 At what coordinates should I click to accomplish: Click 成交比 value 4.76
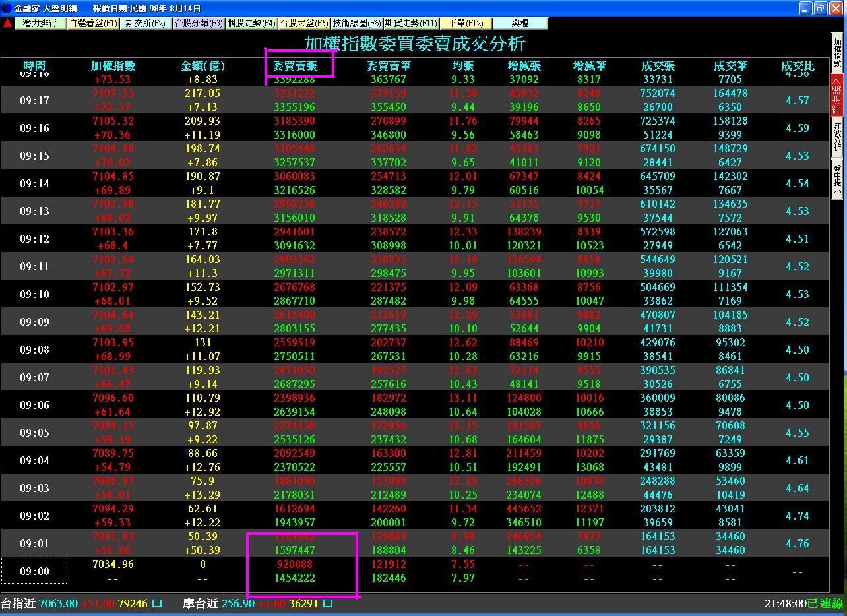click(798, 544)
